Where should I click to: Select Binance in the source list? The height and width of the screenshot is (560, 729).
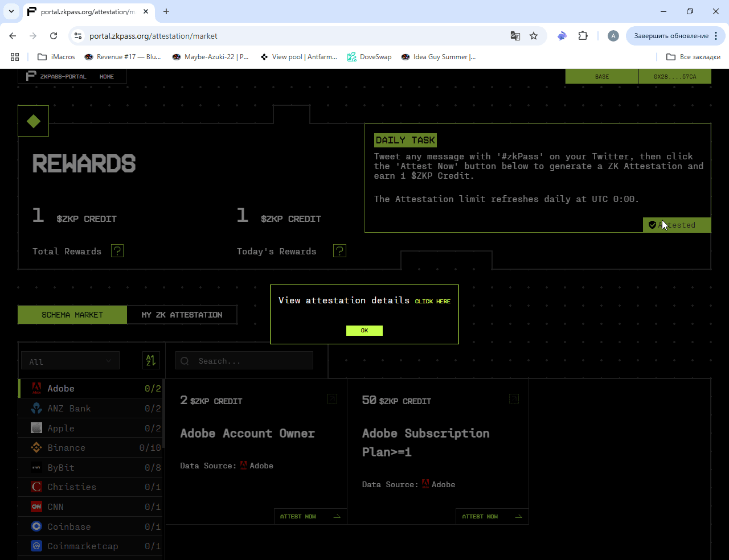pos(91,448)
